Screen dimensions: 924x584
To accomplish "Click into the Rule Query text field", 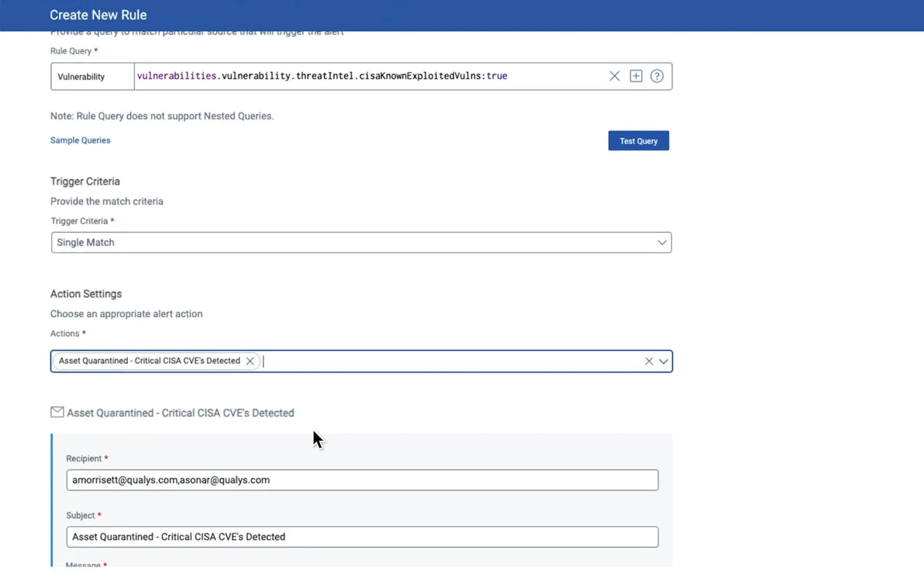I will pos(368,76).
